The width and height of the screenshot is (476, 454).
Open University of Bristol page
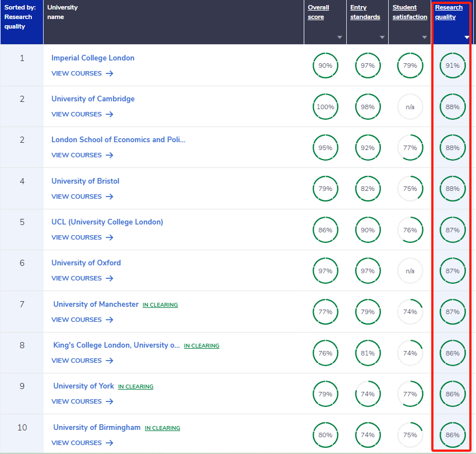(86, 181)
